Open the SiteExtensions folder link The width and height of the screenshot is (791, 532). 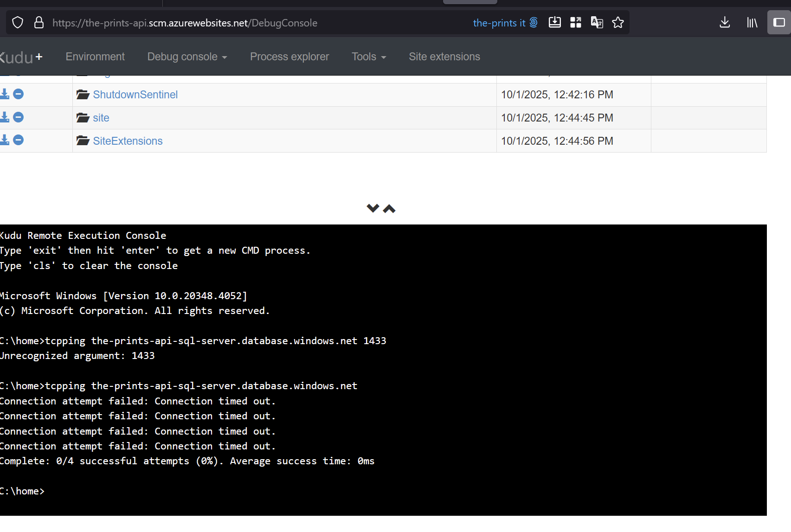[128, 141]
